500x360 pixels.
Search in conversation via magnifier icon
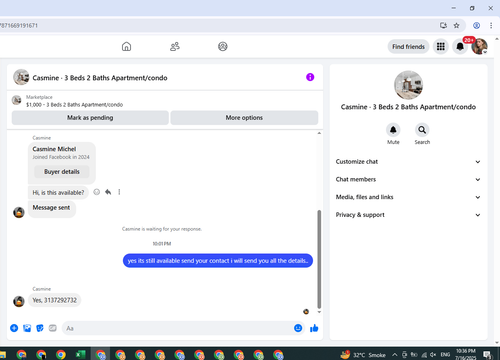(x=422, y=130)
